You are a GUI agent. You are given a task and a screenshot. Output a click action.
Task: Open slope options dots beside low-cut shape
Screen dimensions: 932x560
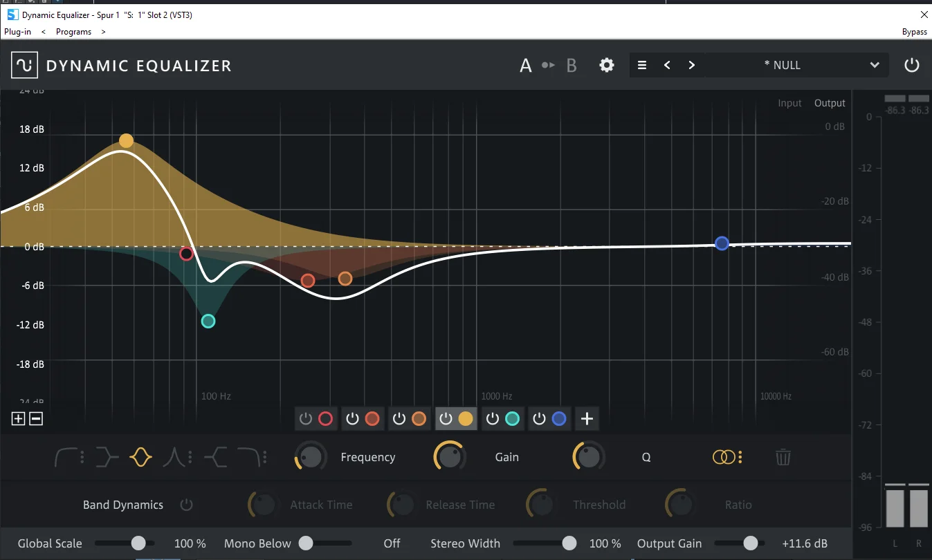pyautogui.click(x=82, y=457)
